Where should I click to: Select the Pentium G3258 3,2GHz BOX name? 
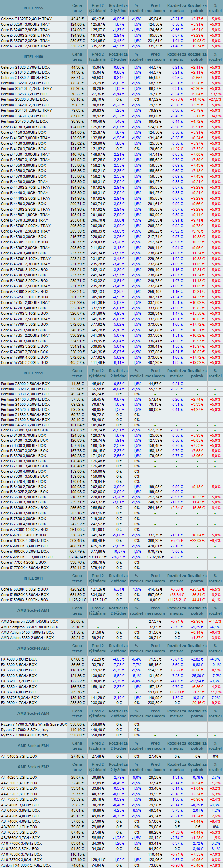point(24,94)
